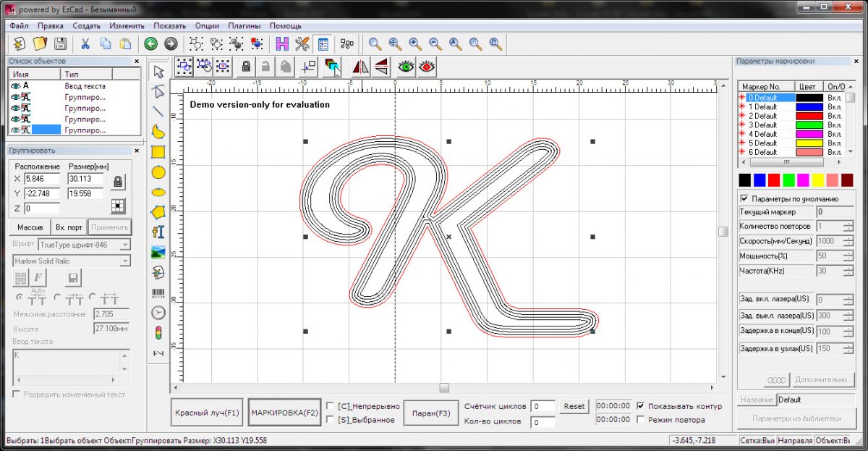This screenshot has height=451, width=868.
Task: Choose the barcode tool in left toolbar
Action: (x=158, y=293)
